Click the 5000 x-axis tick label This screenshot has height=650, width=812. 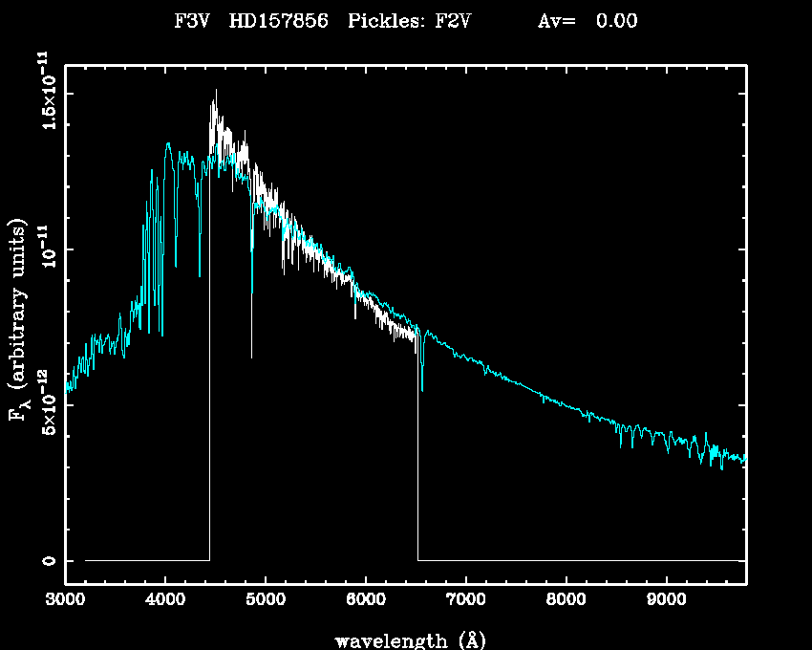pos(266,600)
